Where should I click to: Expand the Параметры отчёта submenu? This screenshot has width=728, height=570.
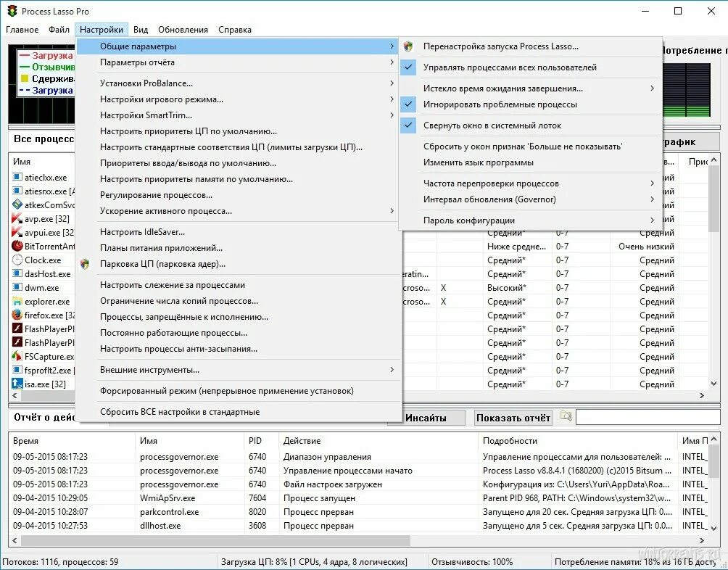point(238,62)
